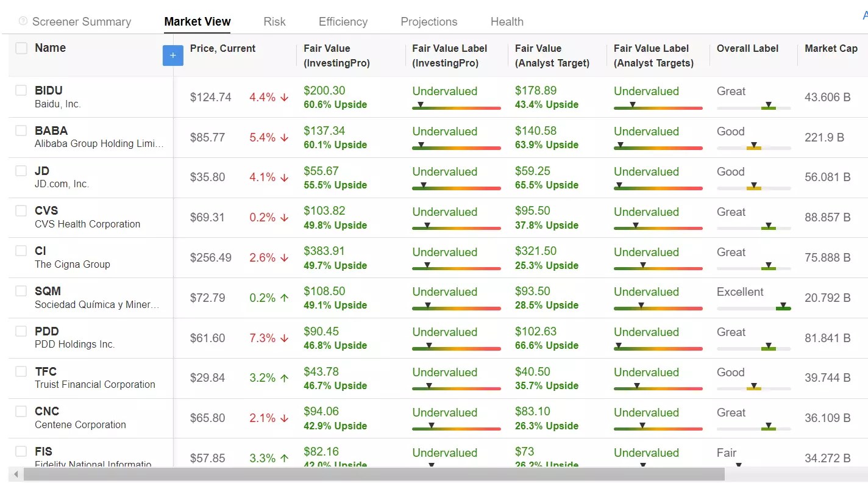Click JD's Overall Label Good gauge bar
Image resolution: width=868 pixels, height=483 pixels.
754,187
